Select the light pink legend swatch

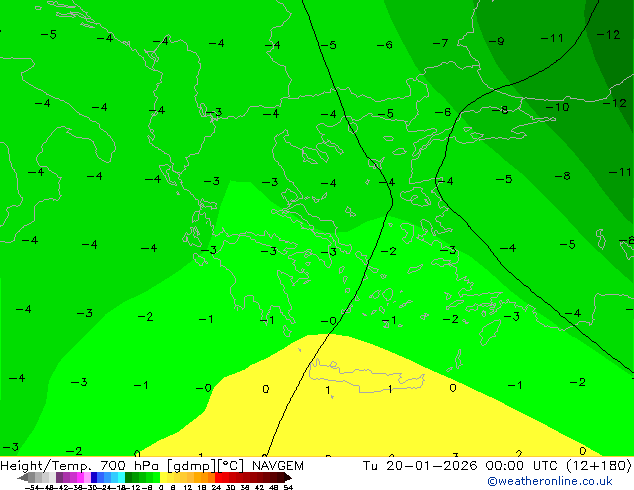87,478
